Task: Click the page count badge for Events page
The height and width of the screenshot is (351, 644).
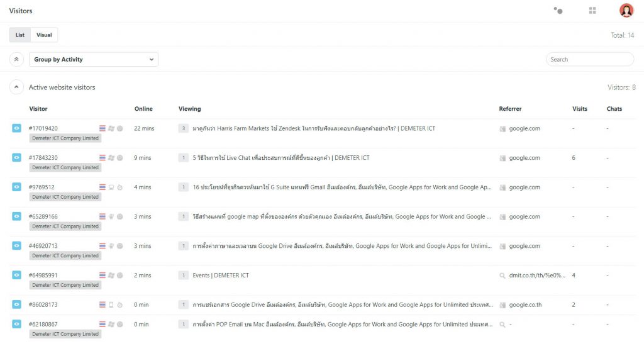Action: coord(184,276)
